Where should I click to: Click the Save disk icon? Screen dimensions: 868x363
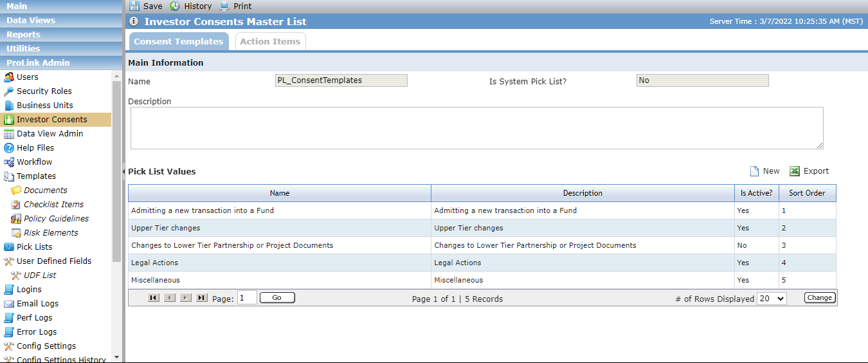[x=134, y=6]
